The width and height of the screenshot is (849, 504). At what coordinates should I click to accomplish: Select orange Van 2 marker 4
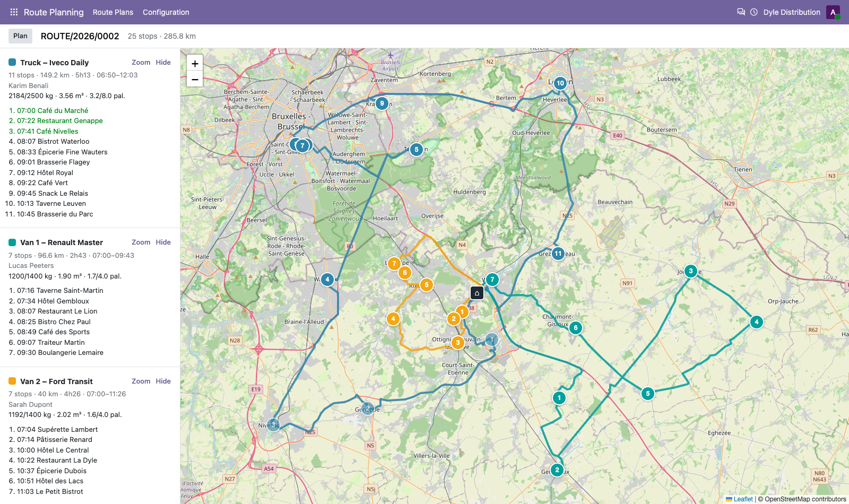click(x=393, y=319)
